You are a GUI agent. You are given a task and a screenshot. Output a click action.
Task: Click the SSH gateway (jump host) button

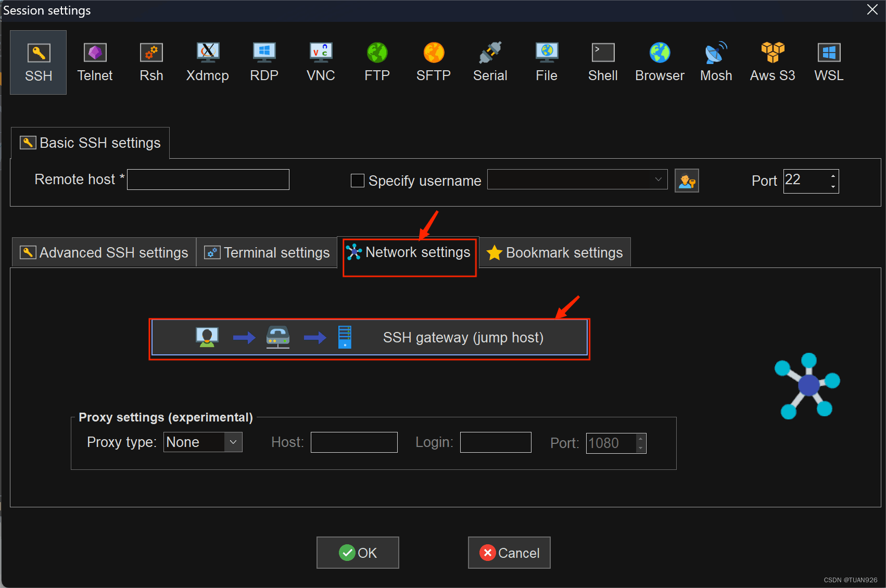coord(370,338)
